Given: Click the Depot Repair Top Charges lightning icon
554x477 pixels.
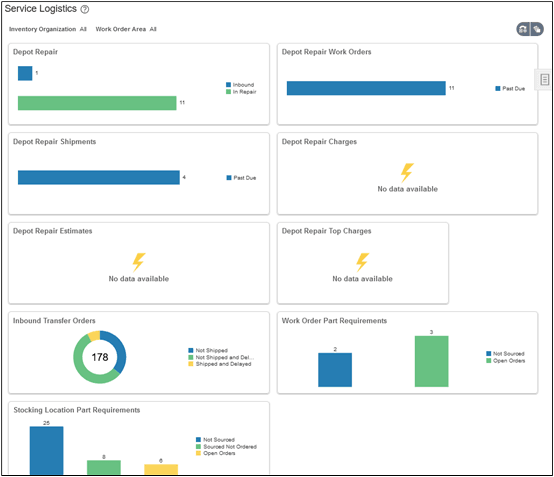Looking at the screenshot, I should [363, 262].
